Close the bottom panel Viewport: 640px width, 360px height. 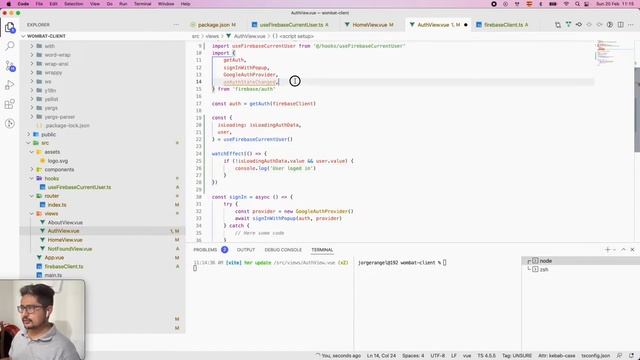pos(632,249)
